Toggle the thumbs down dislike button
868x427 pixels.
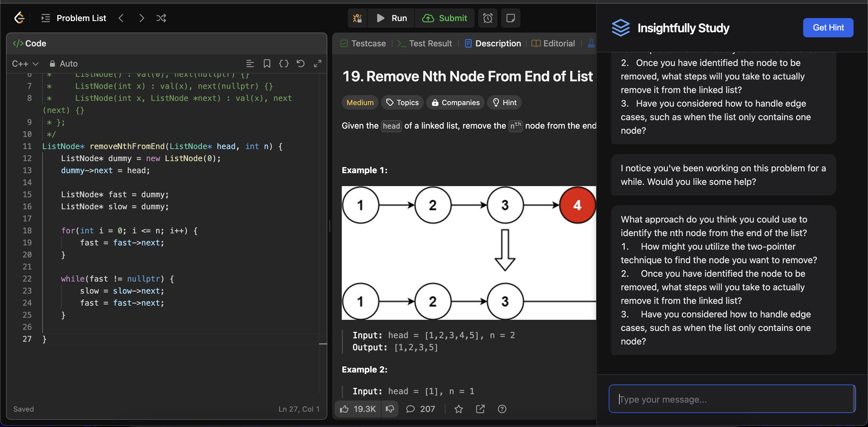click(x=390, y=409)
